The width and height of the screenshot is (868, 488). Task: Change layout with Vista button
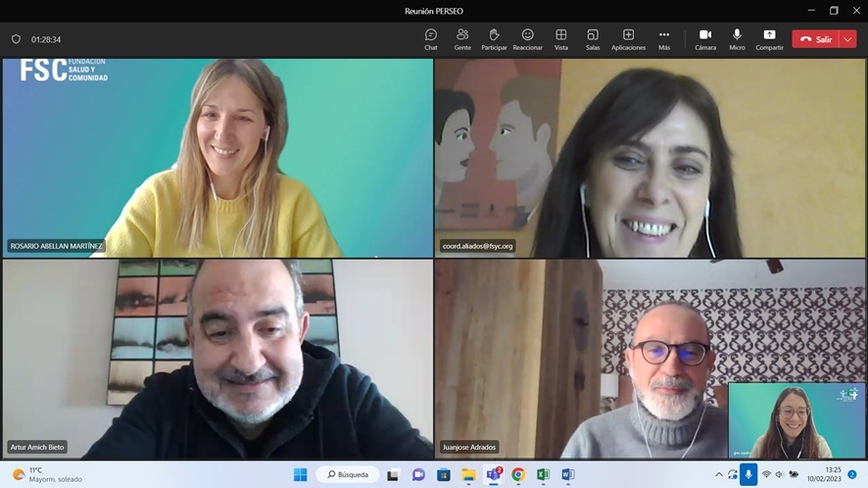[x=560, y=39]
